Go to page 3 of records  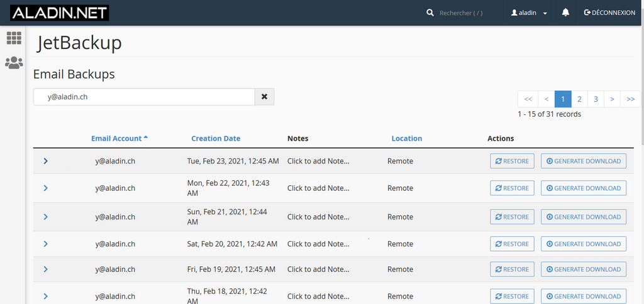pyautogui.click(x=596, y=99)
